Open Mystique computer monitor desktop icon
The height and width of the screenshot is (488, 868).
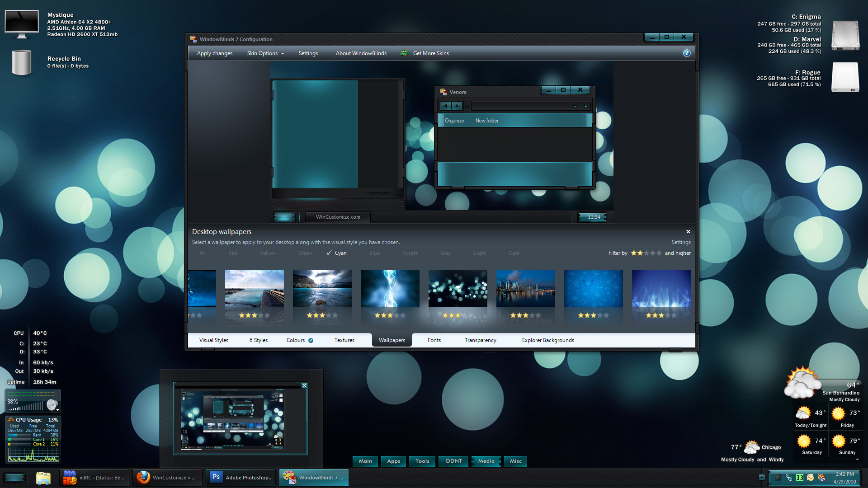coord(22,25)
